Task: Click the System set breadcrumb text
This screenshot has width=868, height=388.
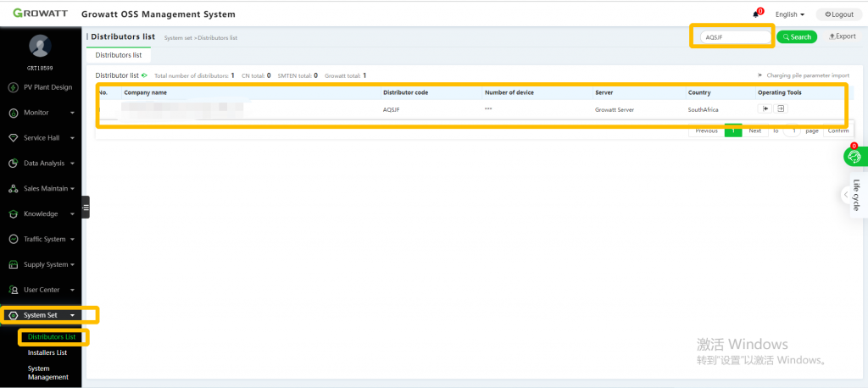Action: pos(178,37)
